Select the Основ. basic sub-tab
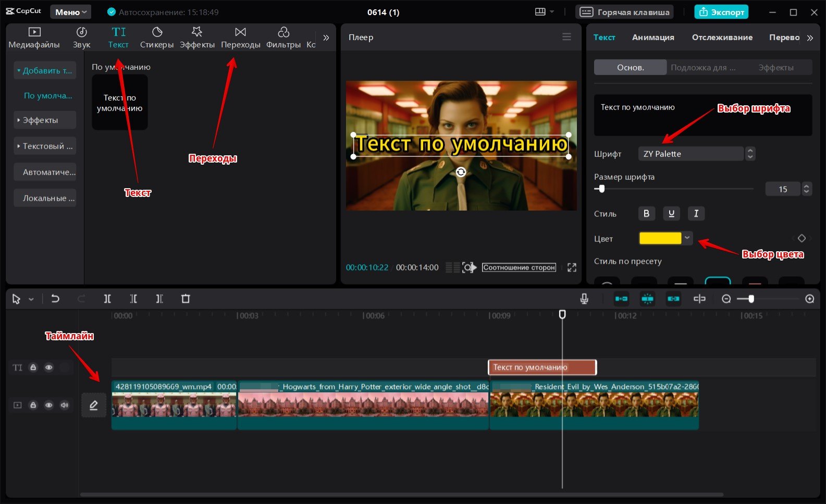The height and width of the screenshot is (504, 826). pyautogui.click(x=631, y=67)
